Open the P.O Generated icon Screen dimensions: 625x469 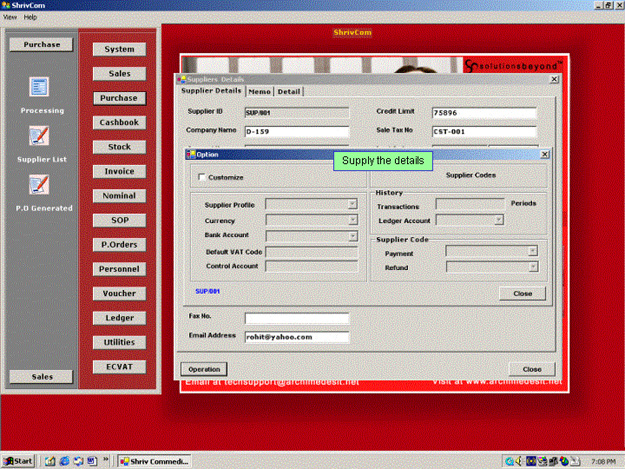point(40,184)
